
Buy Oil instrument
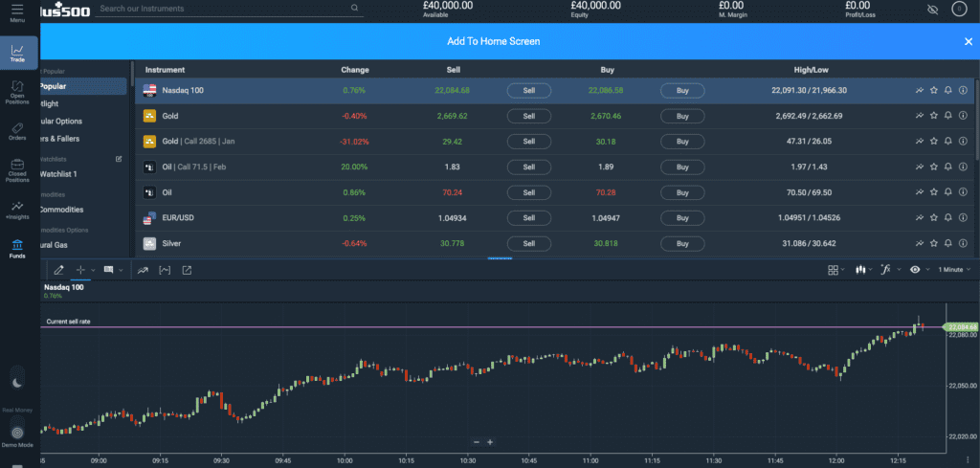pyautogui.click(x=682, y=192)
